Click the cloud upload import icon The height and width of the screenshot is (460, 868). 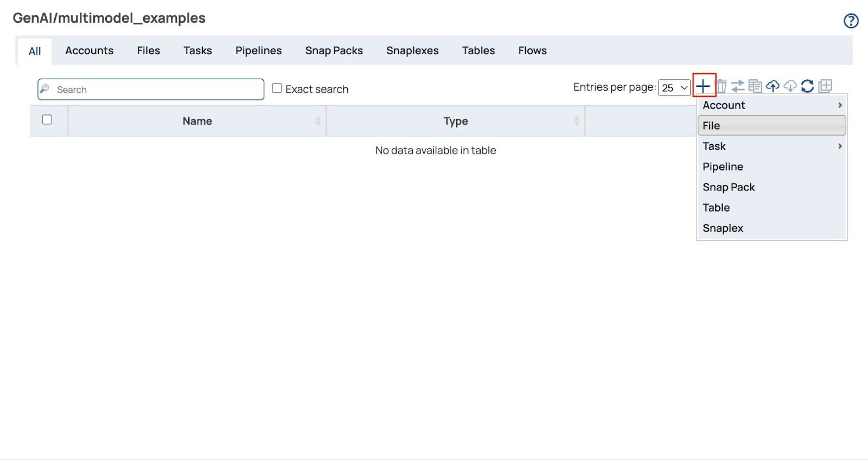tap(773, 86)
